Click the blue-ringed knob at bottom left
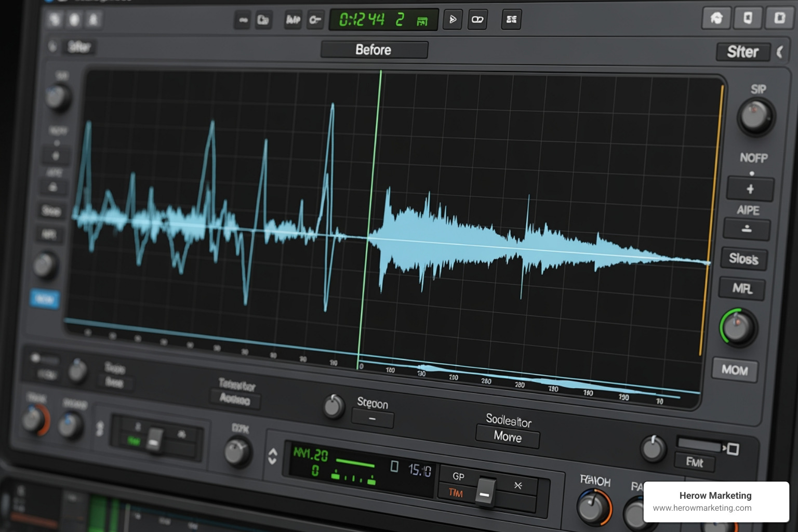The width and height of the screenshot is (798, 532). tap(70, 425)
